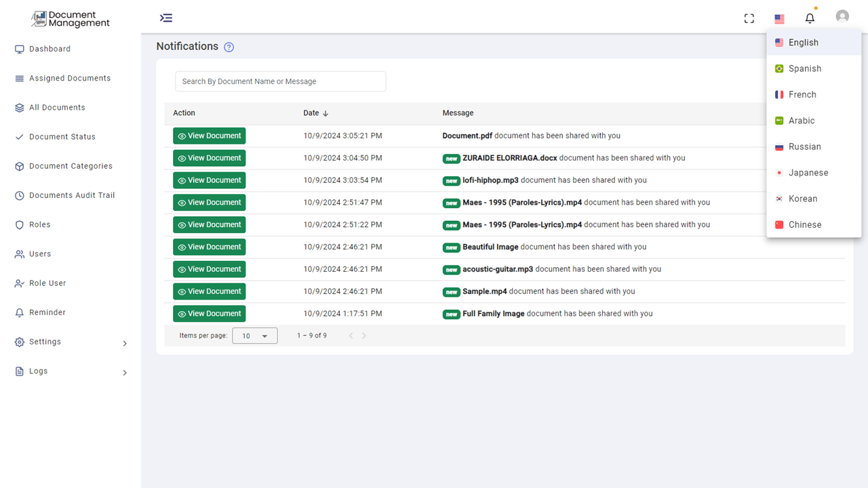The height and width of the screenshot is (488, 868).
Task: Click the Document Categories sidebar icon
Action: 19,165
